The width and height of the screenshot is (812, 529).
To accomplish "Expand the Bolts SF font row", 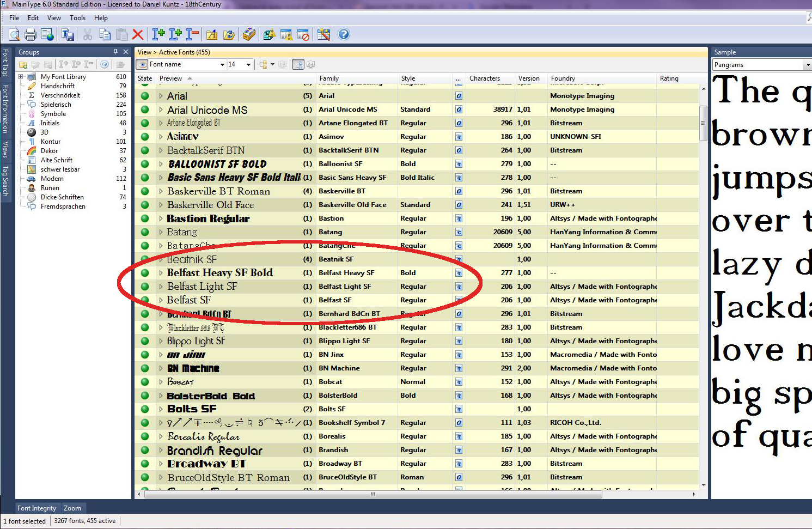I will coord(161,409).
